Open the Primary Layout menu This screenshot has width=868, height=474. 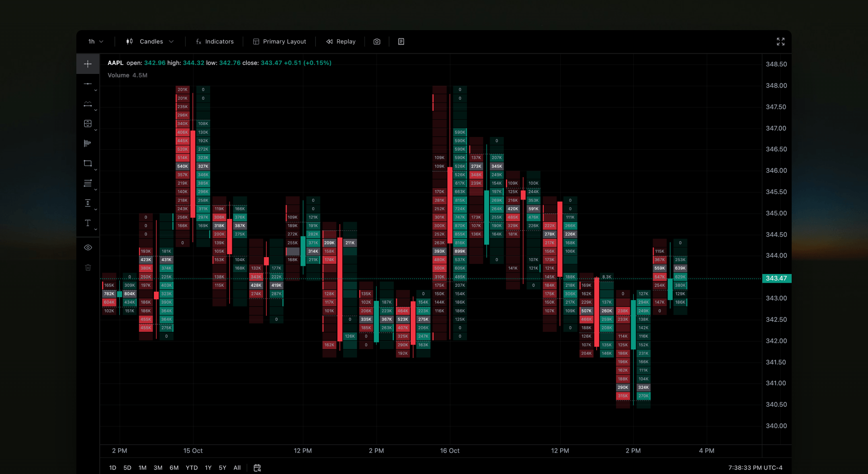click(280, 41)
